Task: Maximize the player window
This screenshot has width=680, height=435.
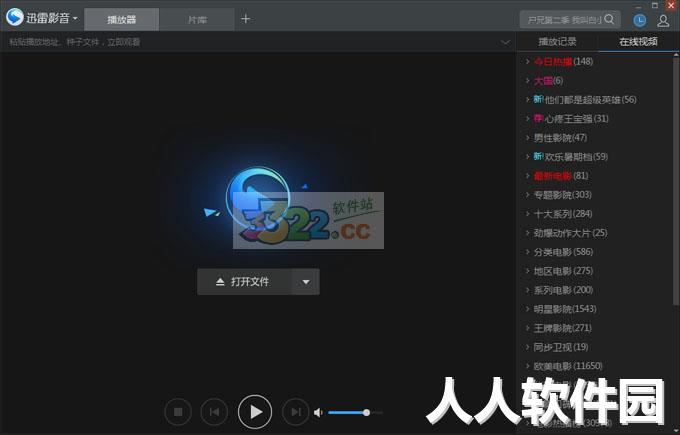Action: pos(654,5)
